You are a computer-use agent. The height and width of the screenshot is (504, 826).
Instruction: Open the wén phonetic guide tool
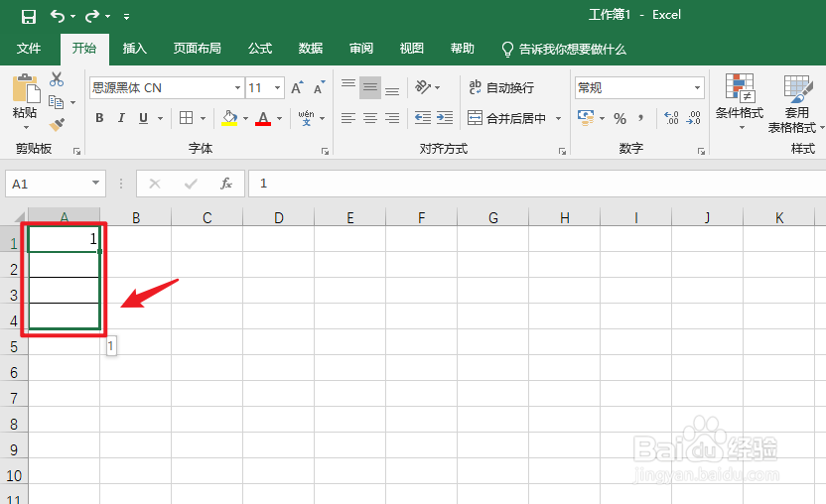tap(306, 118)
